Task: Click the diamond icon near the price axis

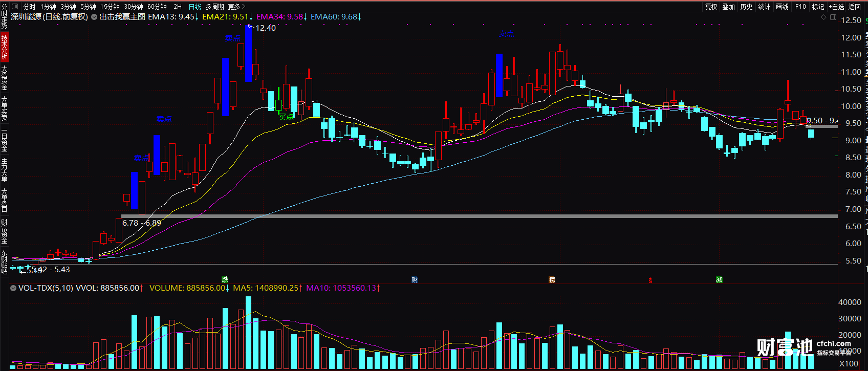Action: point(823,17)
